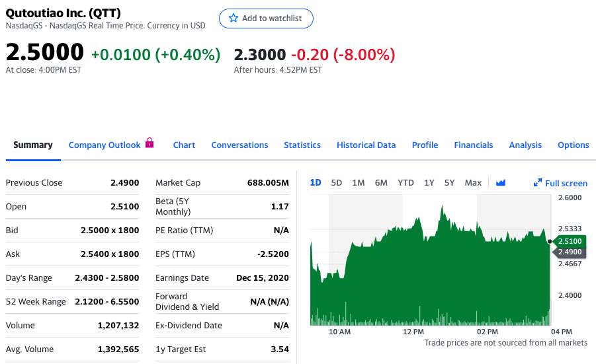Screen dimensions: 596x364
Task: Select the 5Y chart range
Action: 449,183
